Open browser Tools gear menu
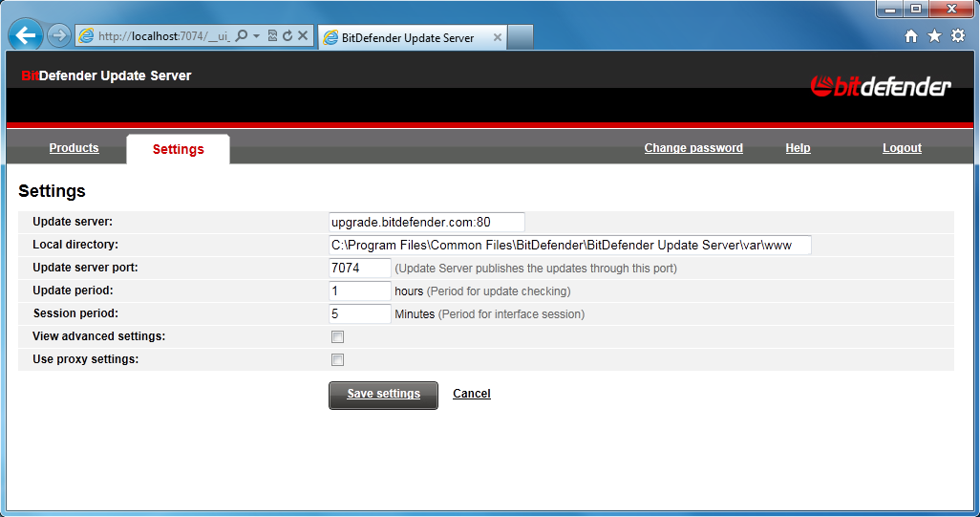 [x=957, y=35]
